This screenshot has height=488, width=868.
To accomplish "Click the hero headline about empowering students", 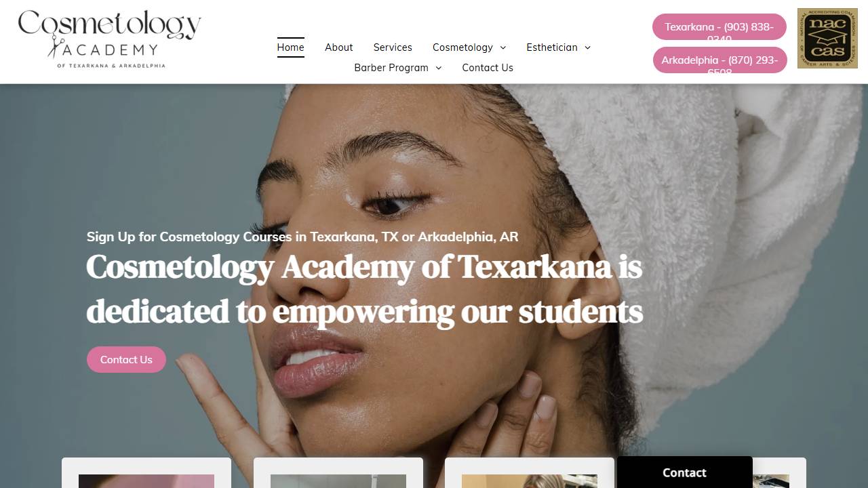I will [x=365, y=289].
